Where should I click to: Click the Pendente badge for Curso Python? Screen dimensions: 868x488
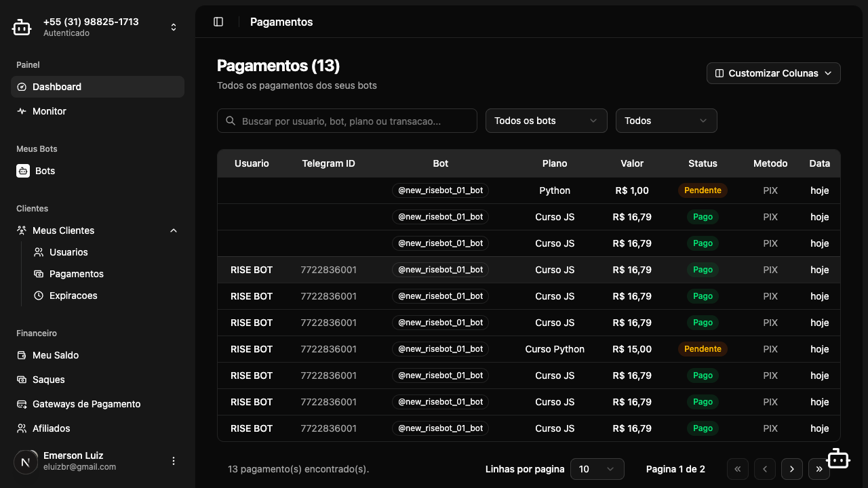[x=703, y=349]
